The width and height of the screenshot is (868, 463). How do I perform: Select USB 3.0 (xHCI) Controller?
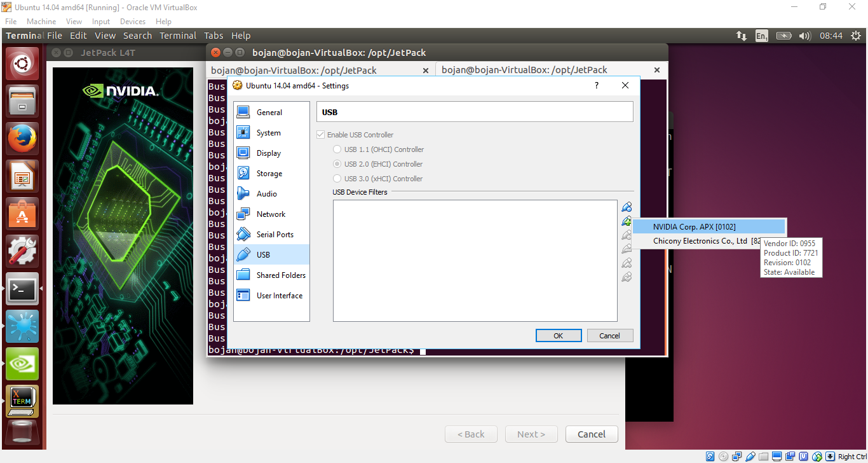point(337,178)
